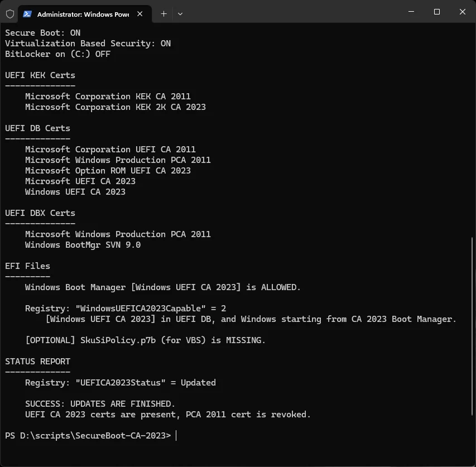Click 'Microsoft Windows Production PCA 2011' under DB Certs
The height and width of the screenshot is (467, 476).
click(118, 160)
